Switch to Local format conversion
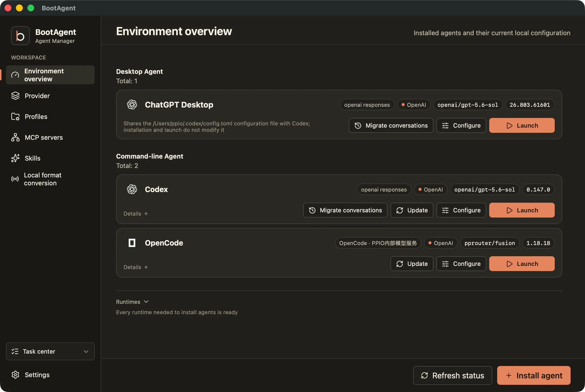Screen dimensions: 585x392 (x=50, y=179)
